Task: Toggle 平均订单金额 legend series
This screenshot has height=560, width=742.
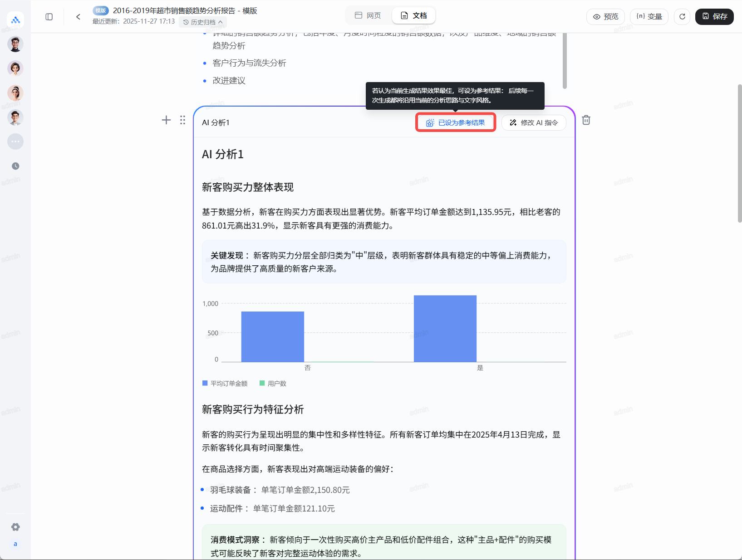Action: pos(225,384)
